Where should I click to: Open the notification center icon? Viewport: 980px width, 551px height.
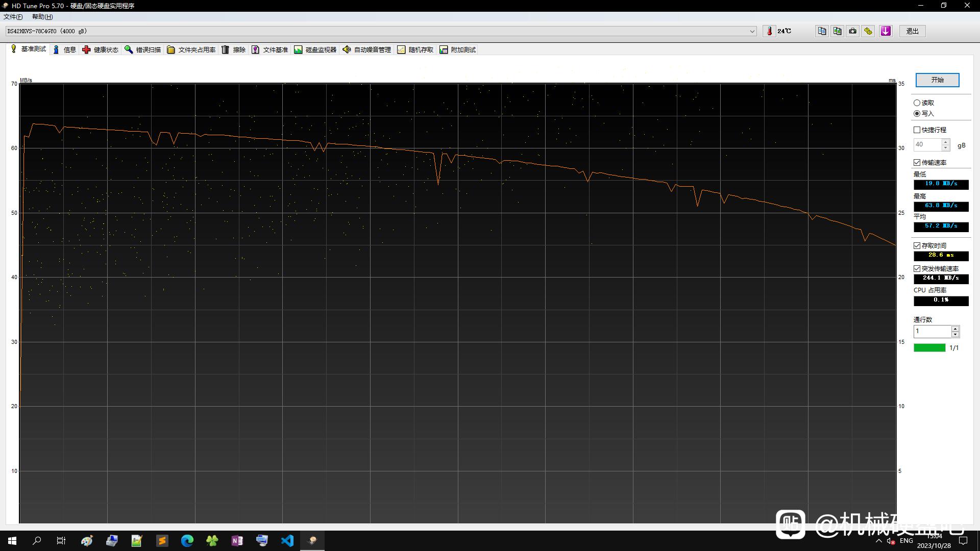pyautogui.click(x=963, y=541)
